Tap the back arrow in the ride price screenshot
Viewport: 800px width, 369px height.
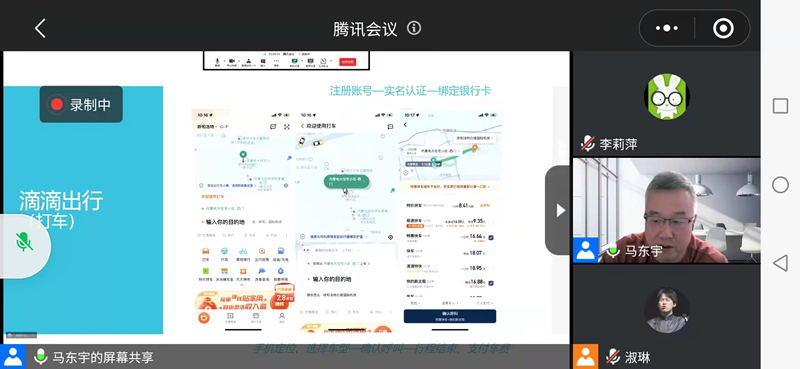[x=406, y=125]
